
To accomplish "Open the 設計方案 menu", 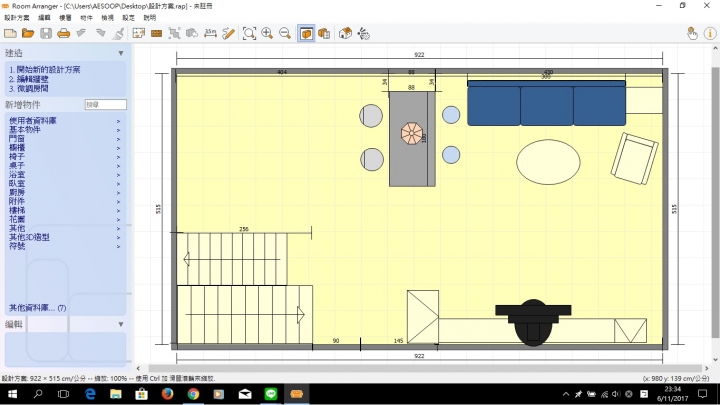I will pyautogui.click(x=17, y=18).
